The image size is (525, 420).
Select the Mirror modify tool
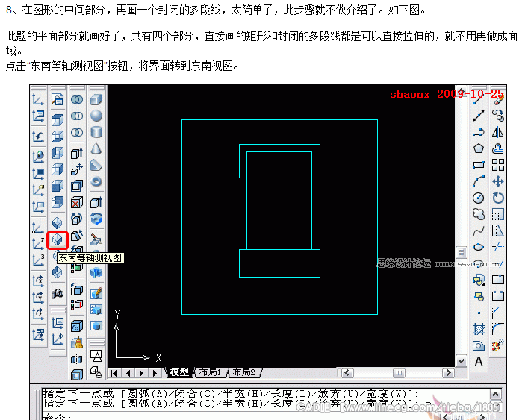coord(498,132)
